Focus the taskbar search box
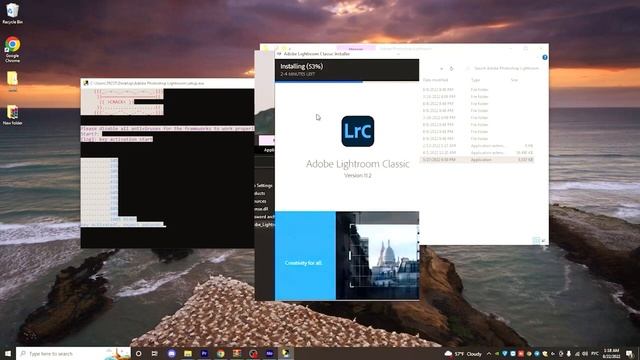This screenshot has height=360, width=640. [x=73, y=353]
